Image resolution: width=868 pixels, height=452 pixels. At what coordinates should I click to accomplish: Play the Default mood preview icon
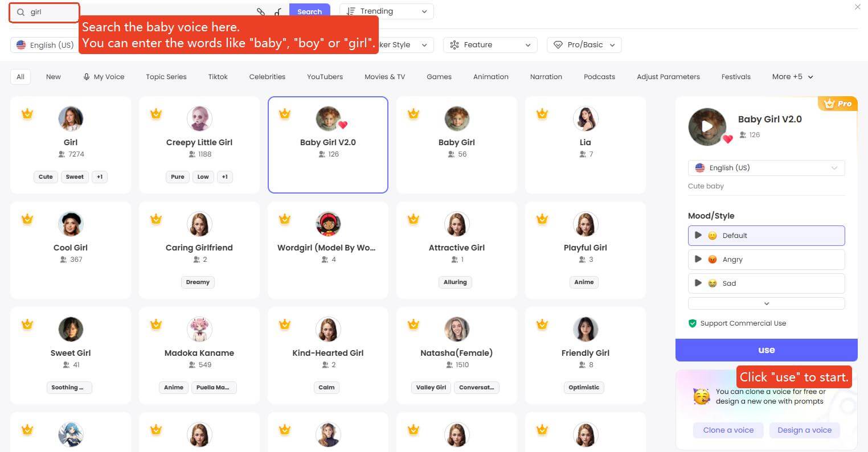pos(698,235)
